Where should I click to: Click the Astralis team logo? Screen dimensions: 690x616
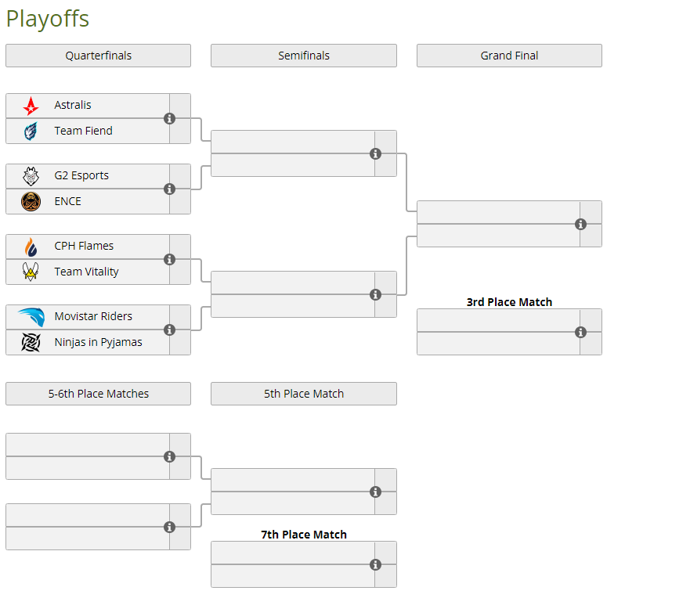pyautogui.click(x=31, y=106)
